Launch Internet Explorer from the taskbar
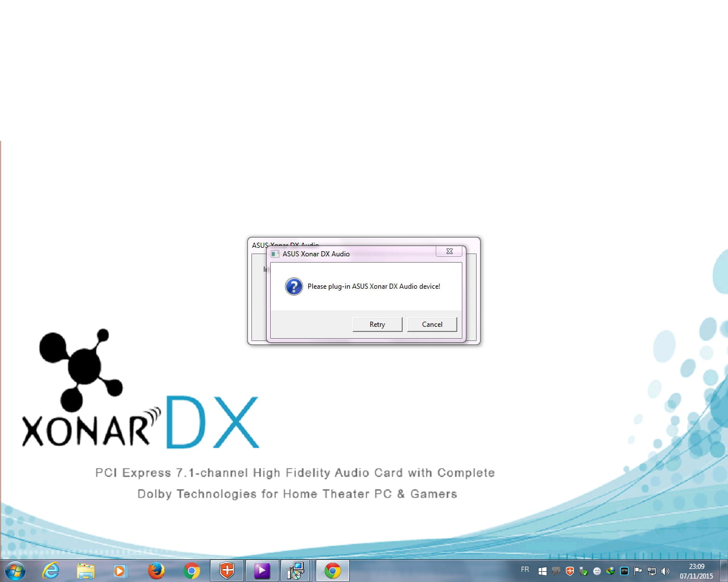728x582 pixels. coord(51,571)
